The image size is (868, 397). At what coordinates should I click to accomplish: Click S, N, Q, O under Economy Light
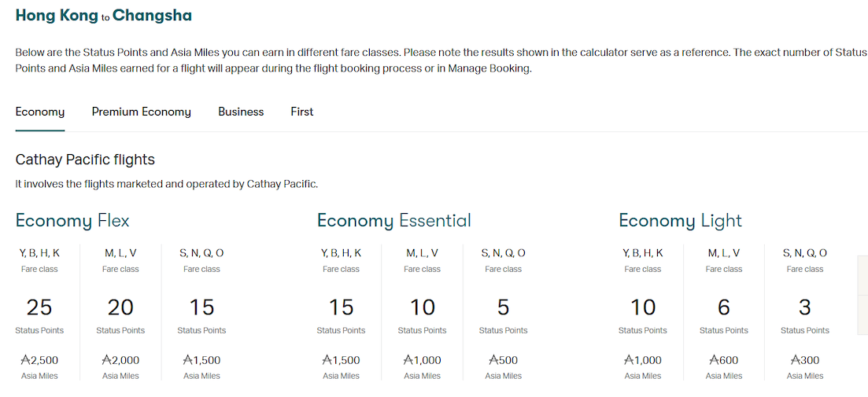click(805, 253)
